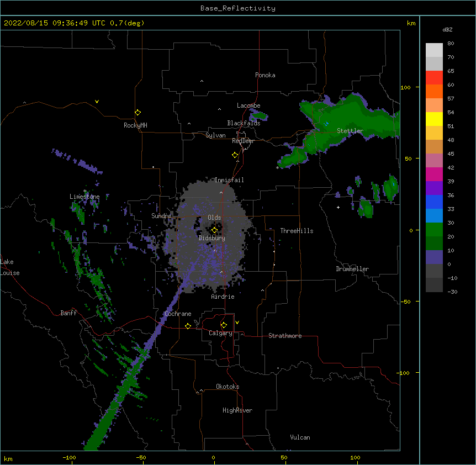Click the Lake Louise label
This screenshot has width=476, height=465.
click(10, 267)
